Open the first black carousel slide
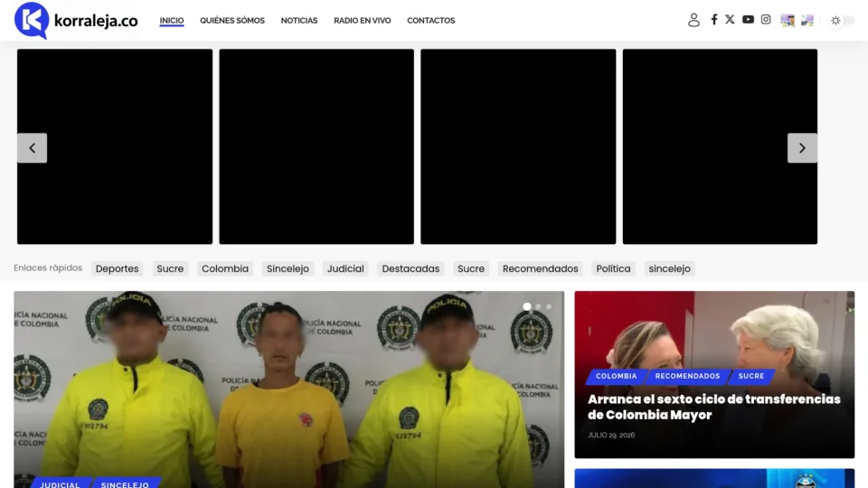Screen dimensions: 868x488 [x=115, y=146]
